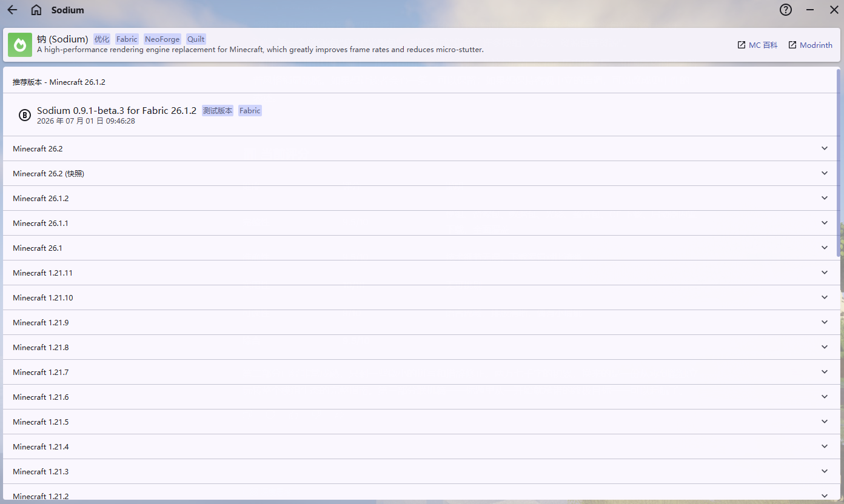844x504 pixels.
Task: Click the 钠 (Sodium) mod title
Action: coord(62,39)
